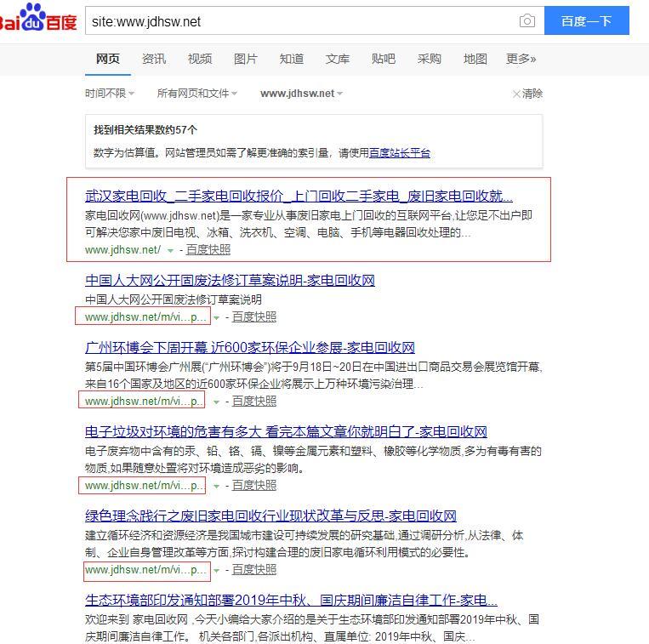Open the www.jdhsw.net site filter dropdown

[301, 94]
